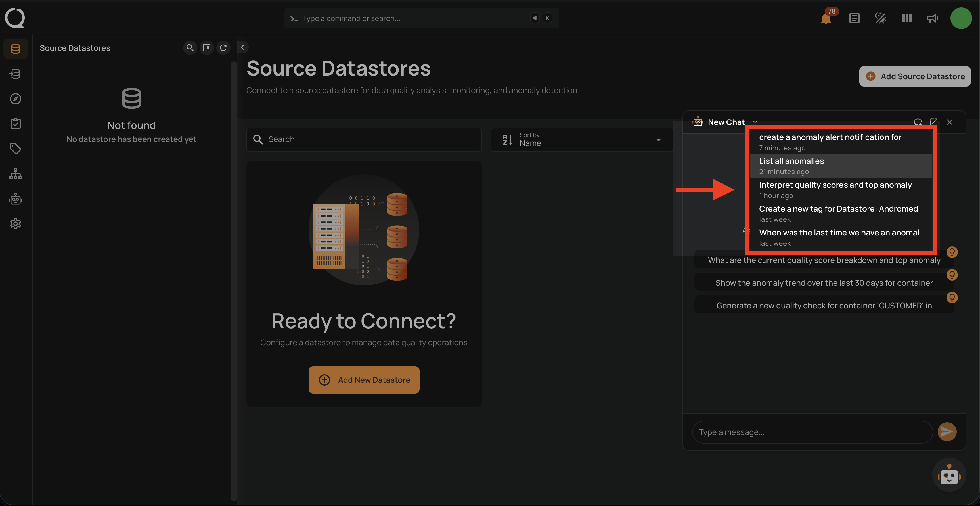Click the refresh icon in Source Datastores panel
This screenshot has width=980, height=506.
click(223, 47)
